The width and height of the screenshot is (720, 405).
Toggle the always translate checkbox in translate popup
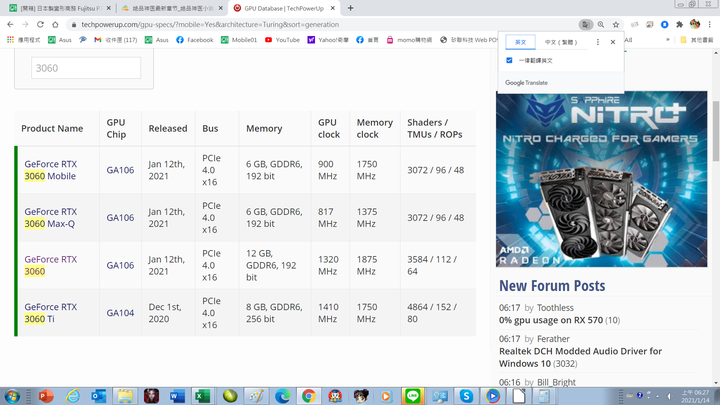click(x=509, y=60)
